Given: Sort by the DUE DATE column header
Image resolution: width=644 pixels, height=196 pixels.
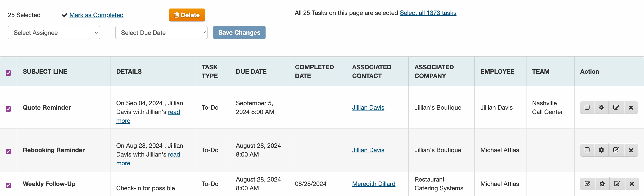Looking at the screenshot, I should pos(251,72).
